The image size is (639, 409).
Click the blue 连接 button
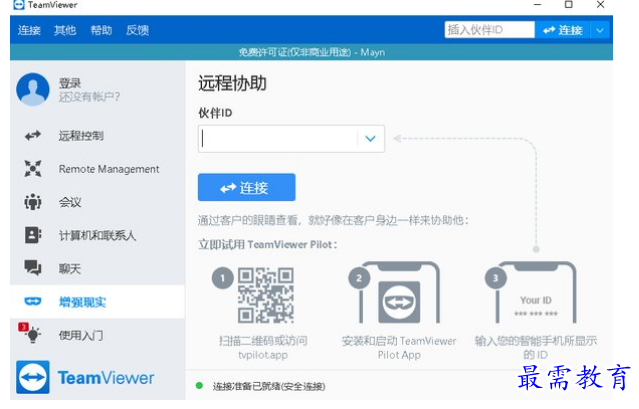247,187
